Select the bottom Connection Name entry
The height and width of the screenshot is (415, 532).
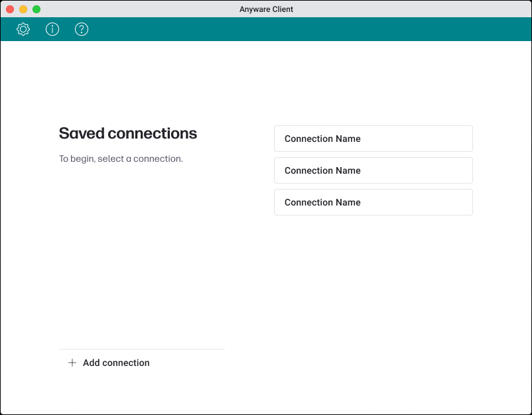pos(373,202)
